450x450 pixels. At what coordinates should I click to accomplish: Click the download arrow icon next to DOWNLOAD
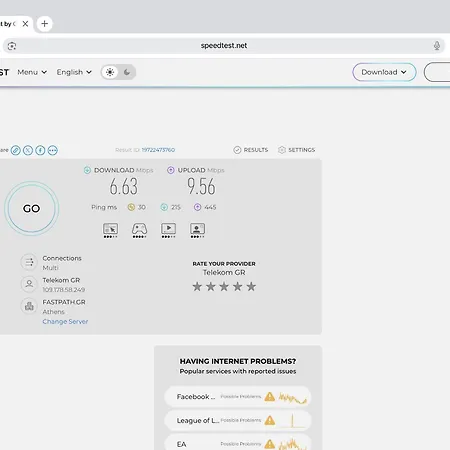(87, 170)
